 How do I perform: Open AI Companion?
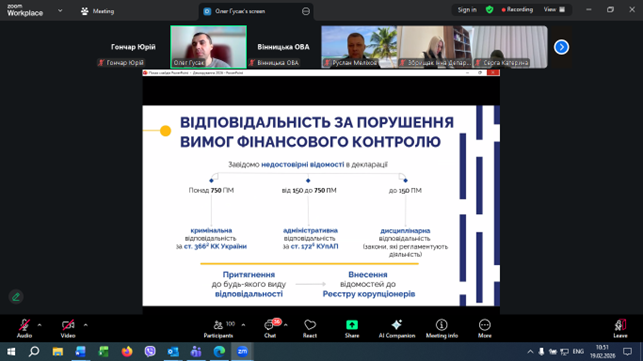397,328
